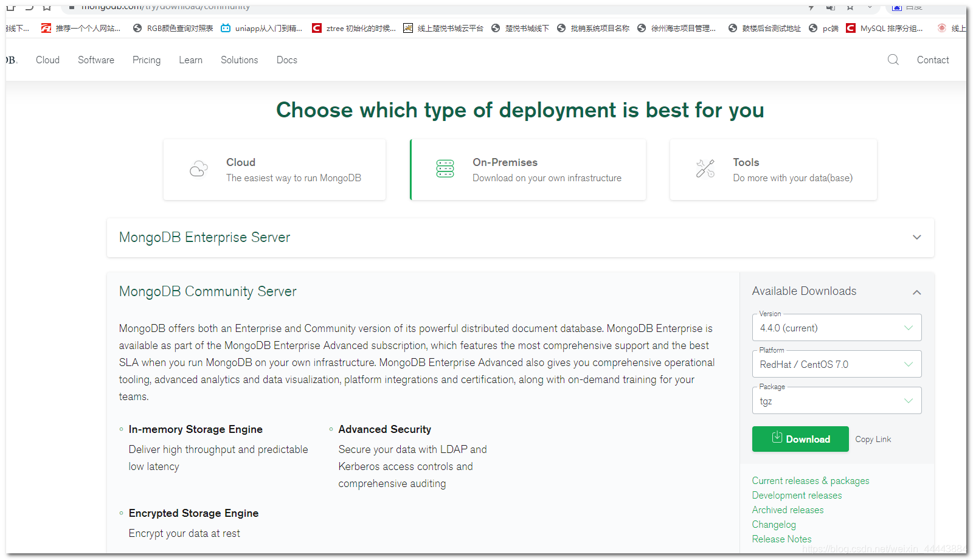This screenshot has width=973, height=560.
Task: Open Current releases & packages link
Action: click(x=811, y=480)
